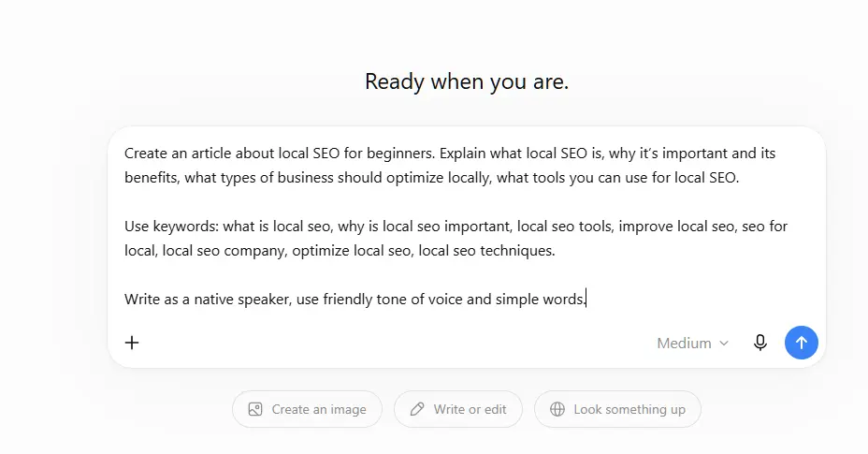Expand the chevron beside Medium
This screenshot has height=454, width=868.
tap(724, 344)
